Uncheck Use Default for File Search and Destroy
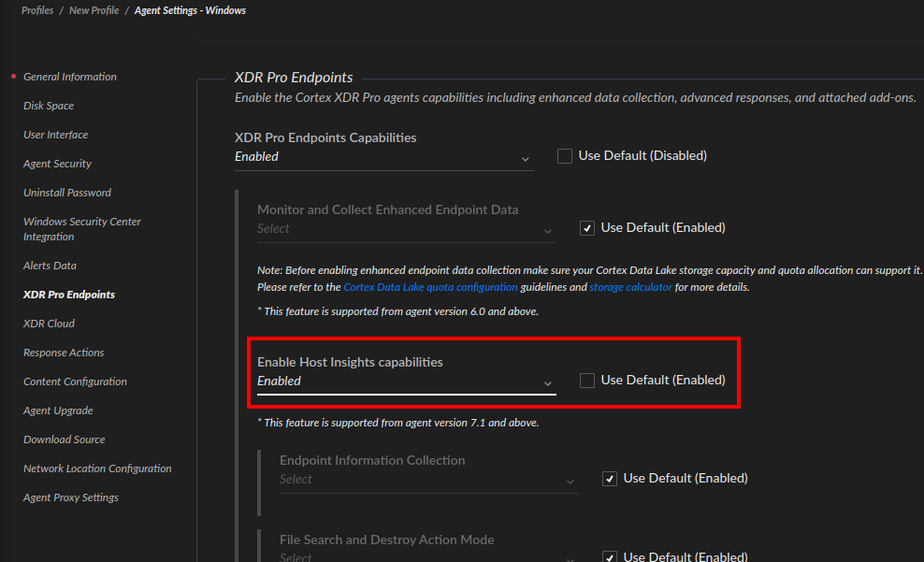The image size is (924, 562). [x=610, y=557]
